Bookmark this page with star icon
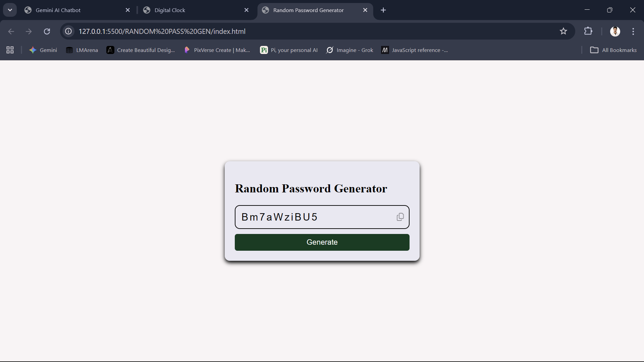This screenshot has width=644, height=362. click(563, 31)
